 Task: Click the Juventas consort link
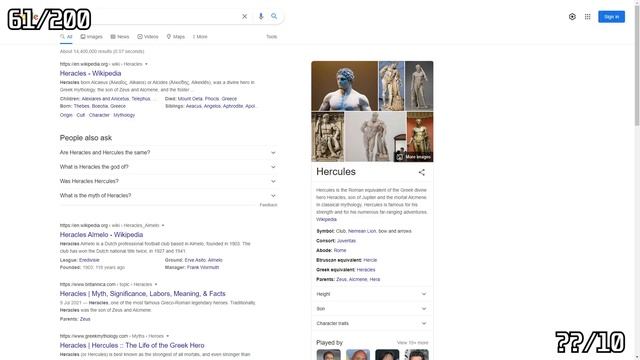pos(346,241)
